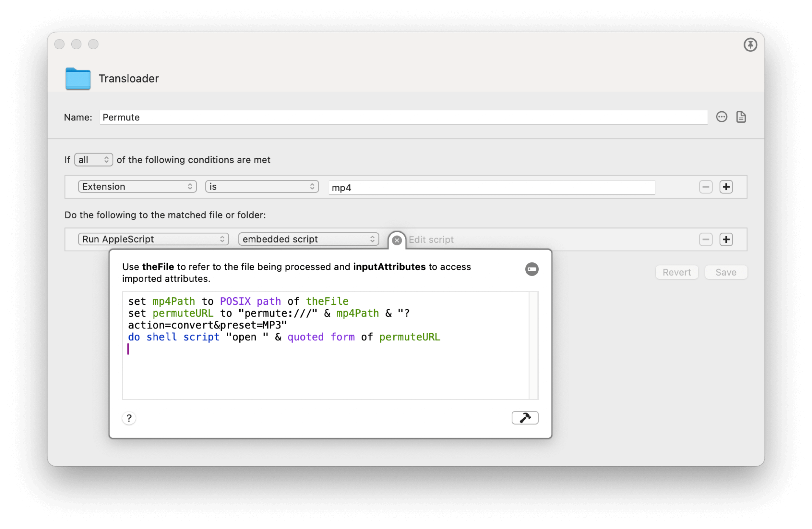Viewport: 812px width, 529px height.
Task: Add a condition after Extension row
Action: (x=726, y=187)
